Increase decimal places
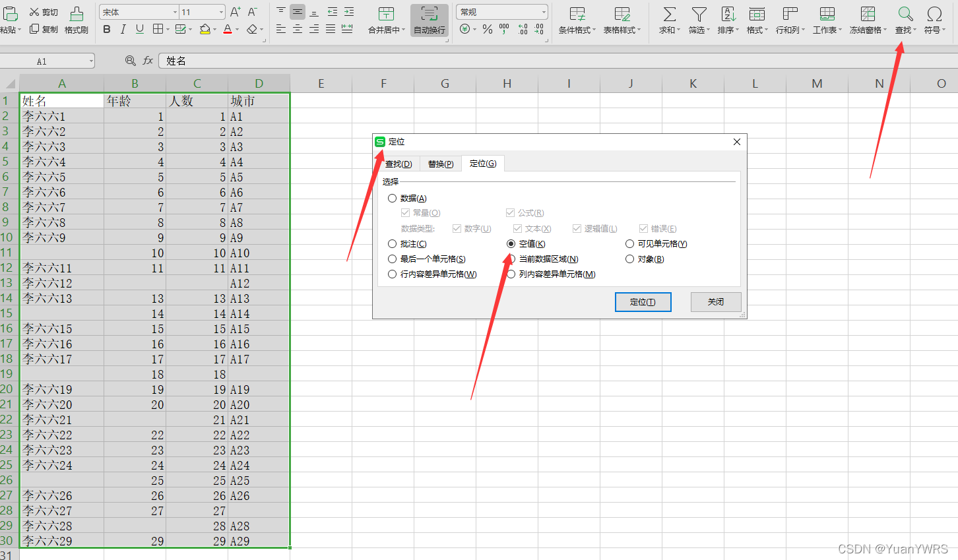 [x=523, y=29]
